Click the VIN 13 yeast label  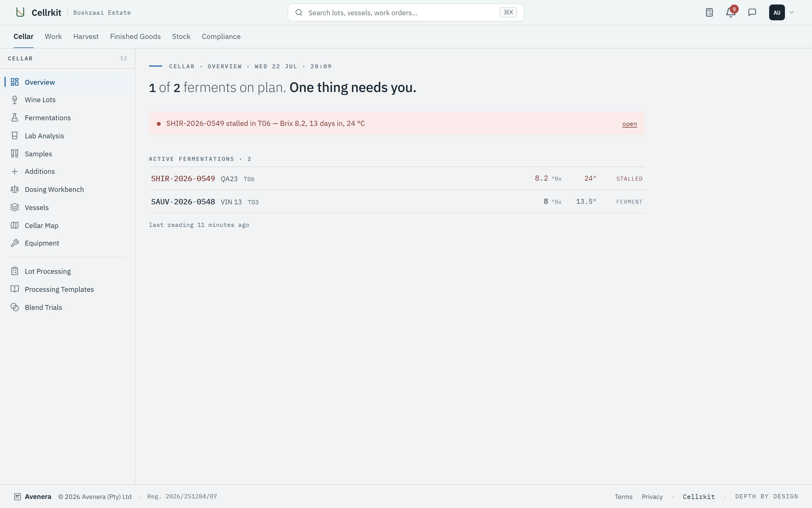(x=231, y=202)
